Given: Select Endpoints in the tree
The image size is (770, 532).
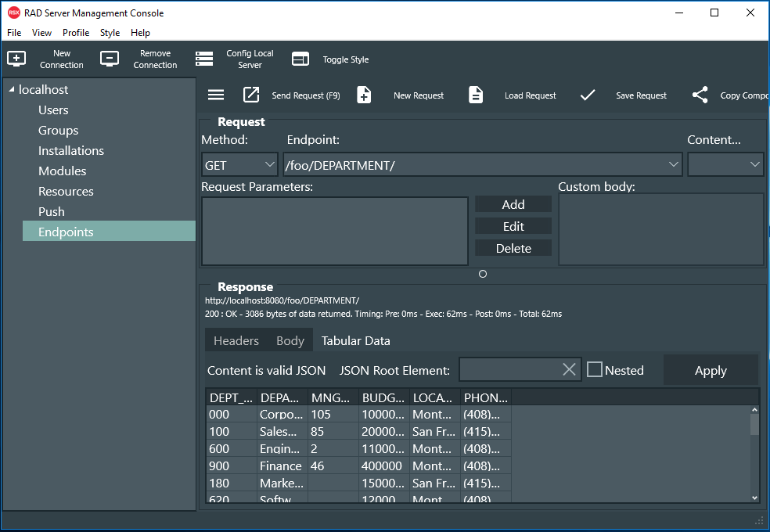Looking at the screenshot, I should click(x=109, y=231).
